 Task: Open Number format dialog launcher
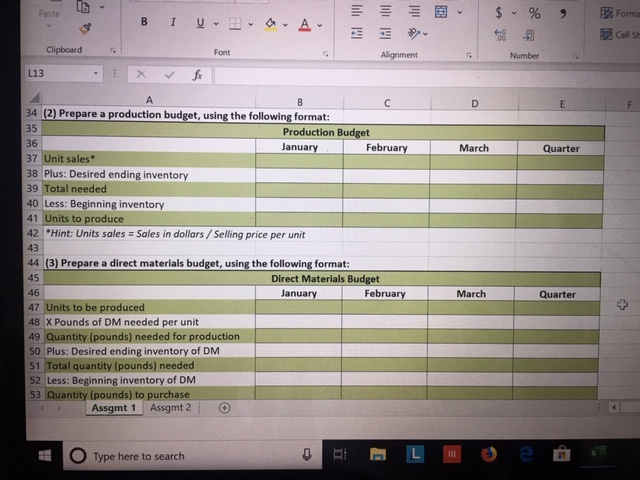click(x=576, y=56)
